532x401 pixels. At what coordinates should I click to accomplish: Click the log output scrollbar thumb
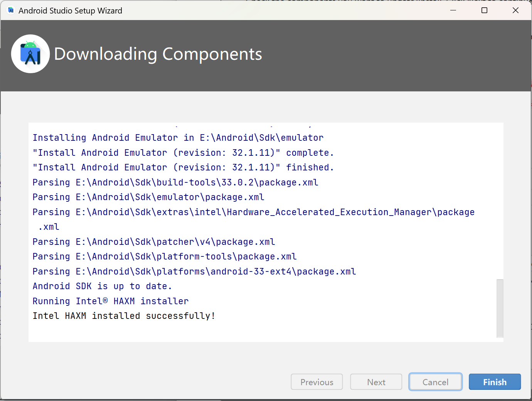click(x=500, y=308)
